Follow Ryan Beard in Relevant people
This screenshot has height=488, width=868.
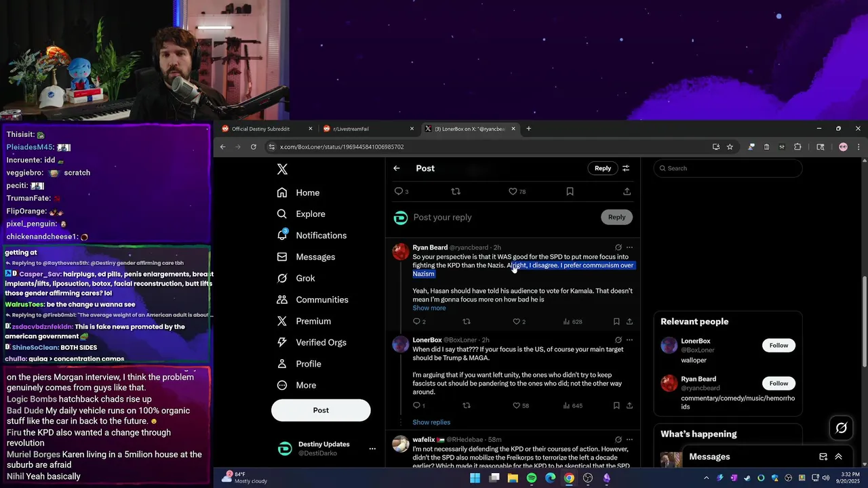point(778,384)
